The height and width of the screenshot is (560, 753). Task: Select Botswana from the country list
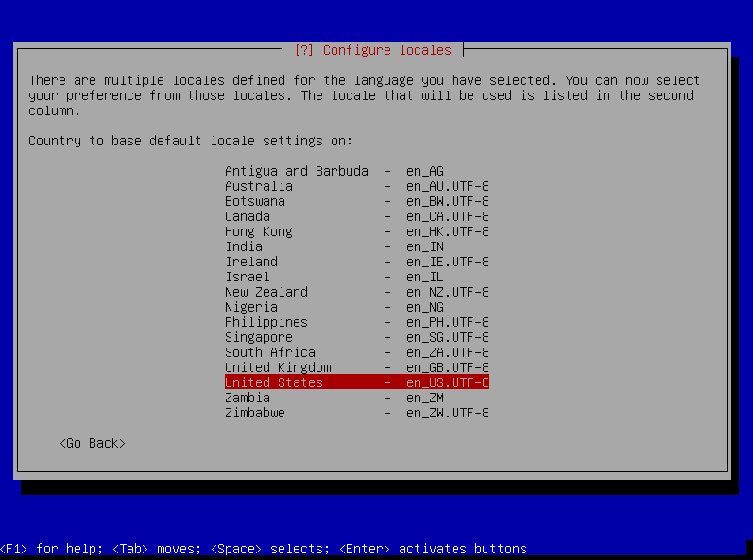(356, 201)
